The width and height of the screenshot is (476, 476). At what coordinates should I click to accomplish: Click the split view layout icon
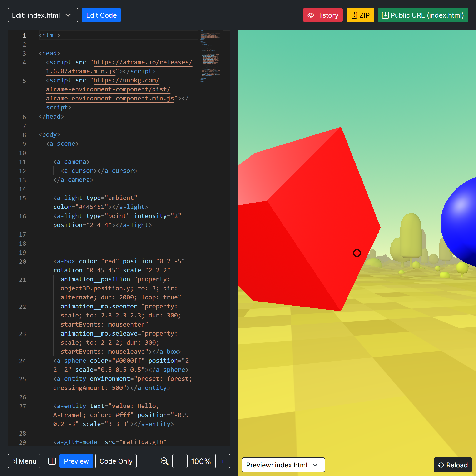(52, 461)
